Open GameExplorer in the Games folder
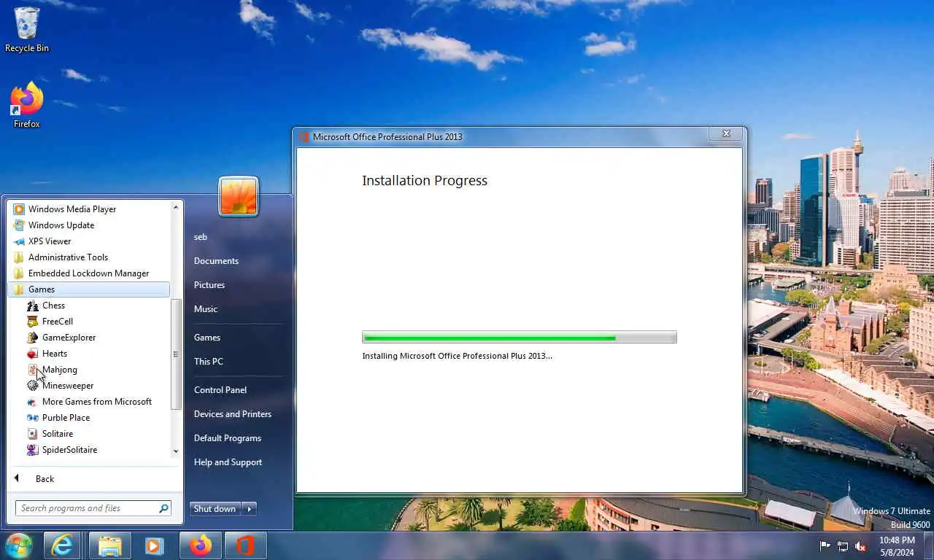This screenshot has width=934, height=560. pyautogui.click(x=69, y=338)
